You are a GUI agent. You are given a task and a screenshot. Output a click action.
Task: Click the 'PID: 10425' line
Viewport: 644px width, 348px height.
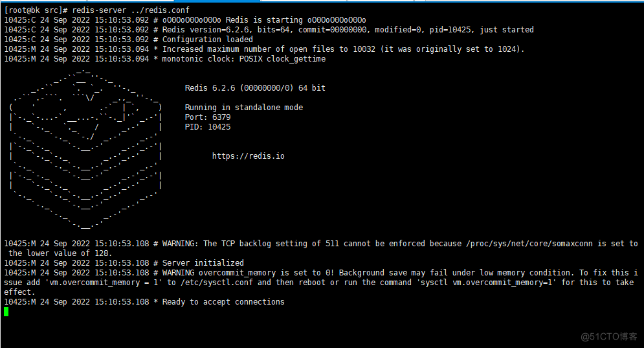point(207,127)
